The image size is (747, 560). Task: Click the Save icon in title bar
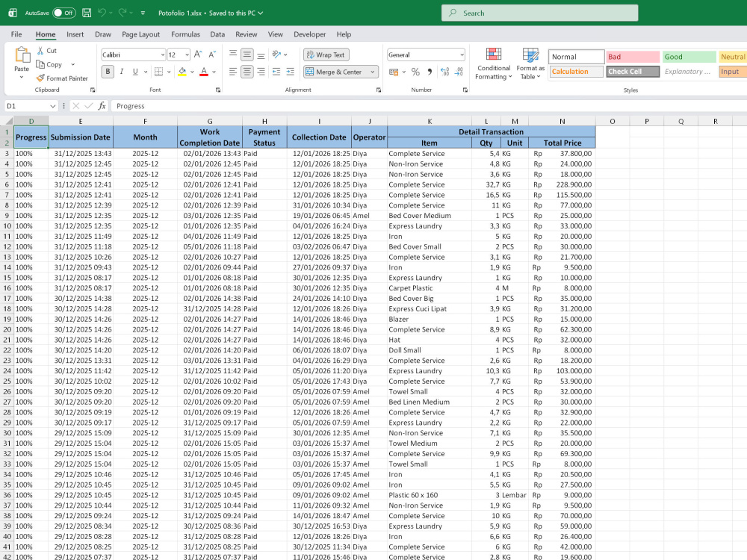pos(87,13)
